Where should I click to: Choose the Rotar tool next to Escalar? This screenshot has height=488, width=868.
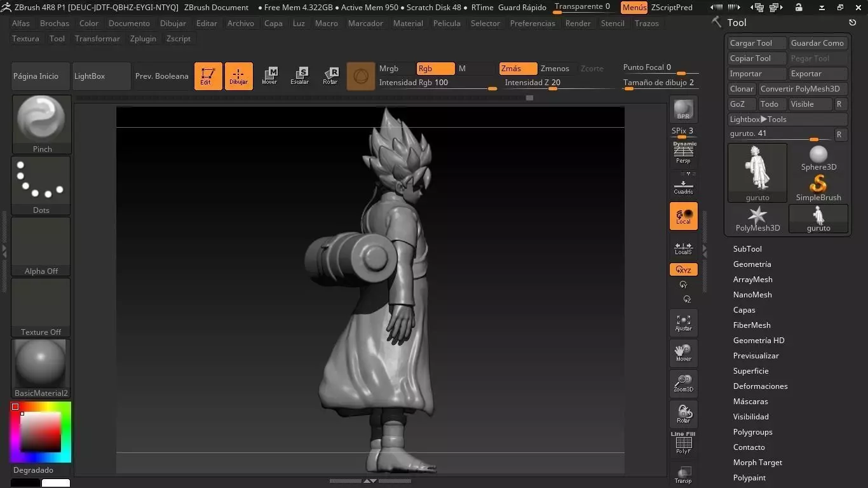pos(330,76)
